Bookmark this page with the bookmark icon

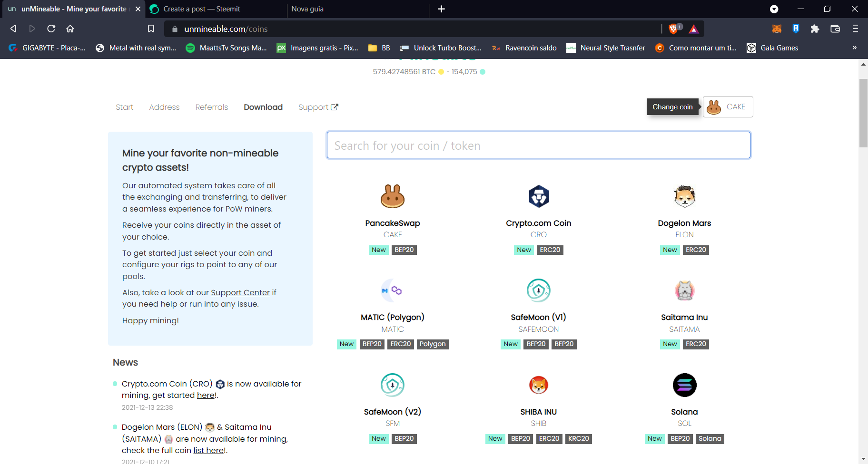(151, 29)
